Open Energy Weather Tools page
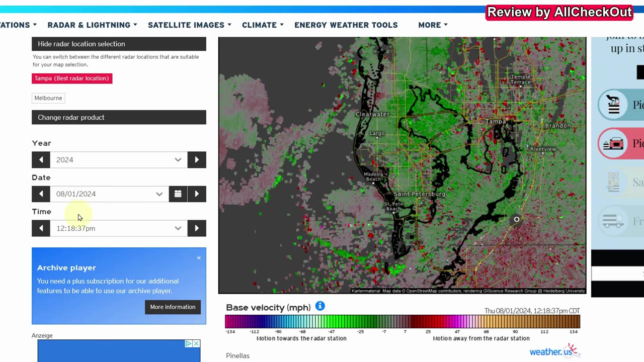Screen dimensions: 644x362 346,25
